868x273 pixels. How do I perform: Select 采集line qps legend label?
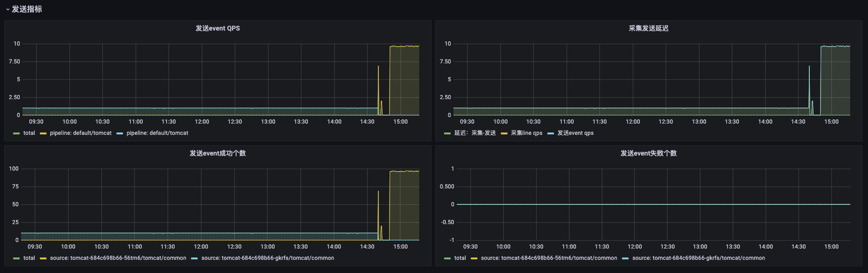point(526,133)
